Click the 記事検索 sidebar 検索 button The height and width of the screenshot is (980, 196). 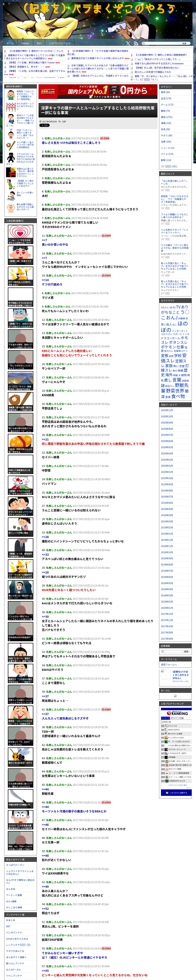click(186, 651)
